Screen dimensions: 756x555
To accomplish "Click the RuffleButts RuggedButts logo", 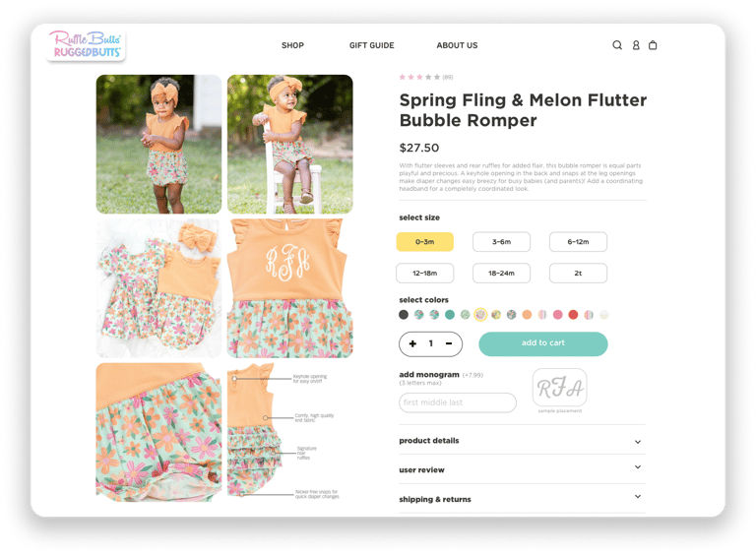I will [87, 45].
